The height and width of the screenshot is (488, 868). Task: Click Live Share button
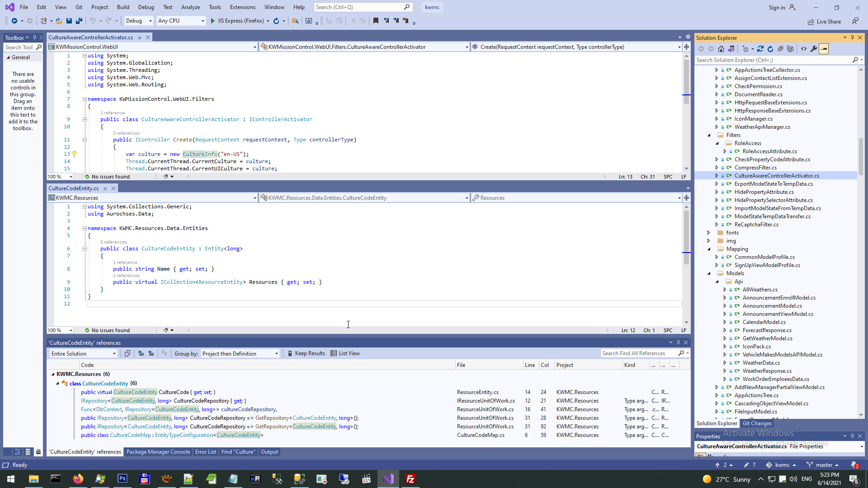coord(825,22)
